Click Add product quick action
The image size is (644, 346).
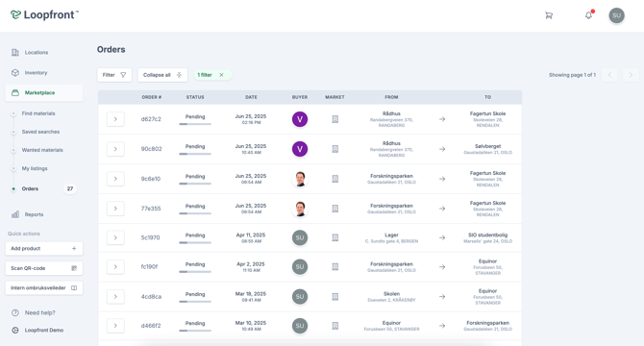[x=44, y=248]
